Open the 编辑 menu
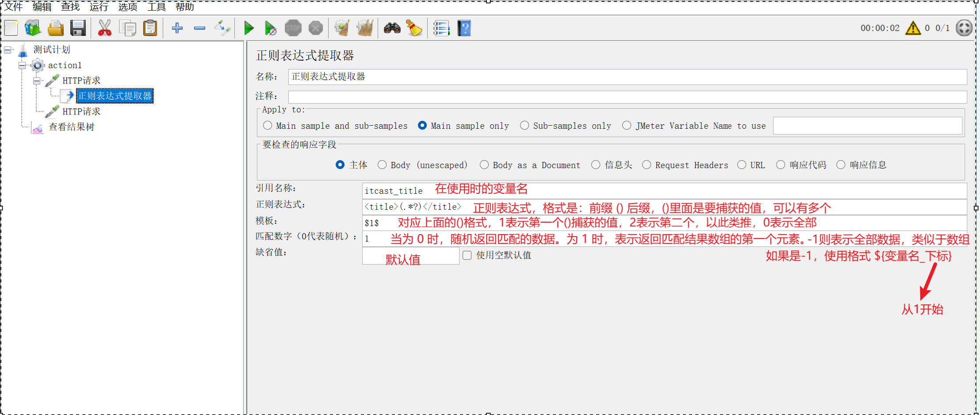The image size is (980, 415). [x=42, y=7]
